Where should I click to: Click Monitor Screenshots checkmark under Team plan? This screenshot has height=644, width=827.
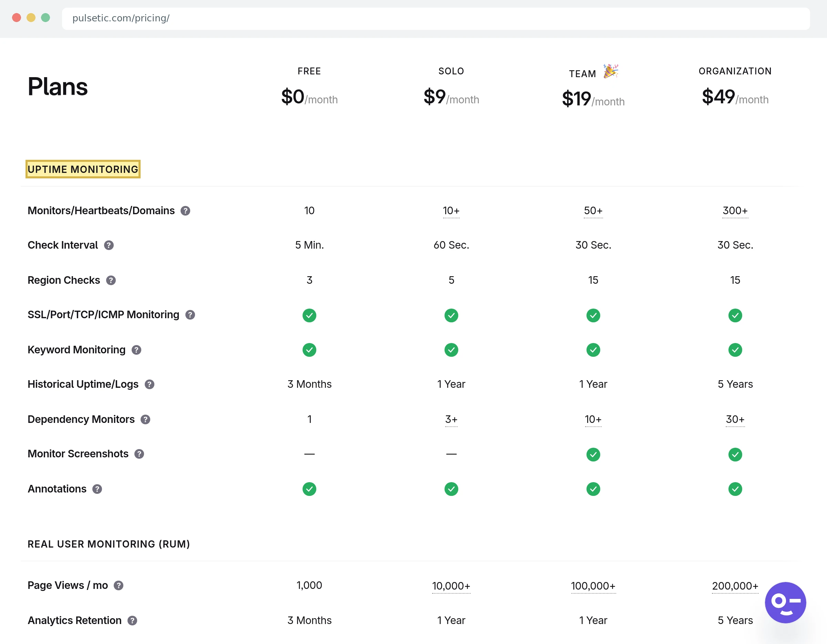[593, 455]
